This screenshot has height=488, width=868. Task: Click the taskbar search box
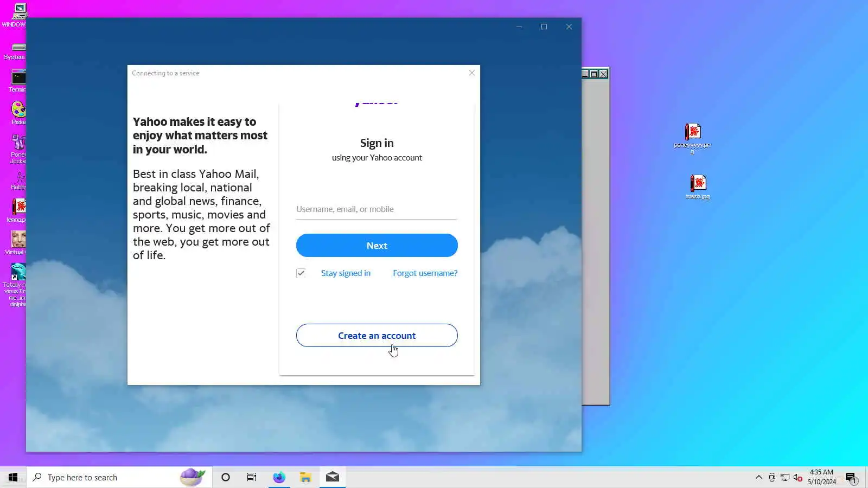pos(119,477)
